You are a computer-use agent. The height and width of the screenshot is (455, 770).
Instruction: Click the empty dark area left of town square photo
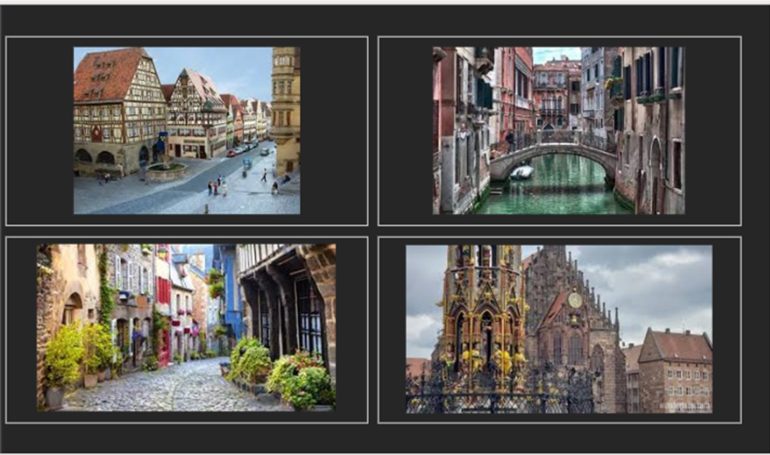point(40,130)
